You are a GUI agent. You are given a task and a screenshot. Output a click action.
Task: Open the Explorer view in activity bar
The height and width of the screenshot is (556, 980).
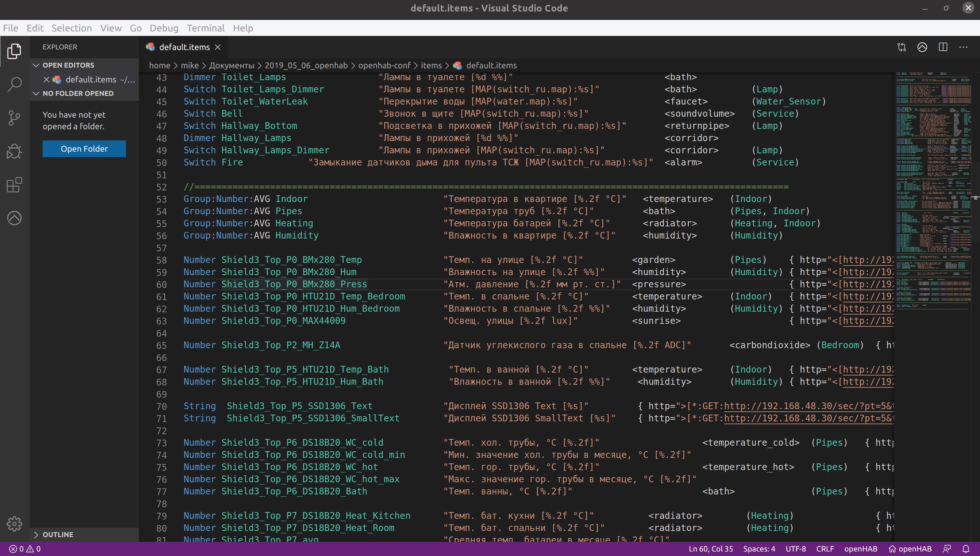(x=15, y=51)
